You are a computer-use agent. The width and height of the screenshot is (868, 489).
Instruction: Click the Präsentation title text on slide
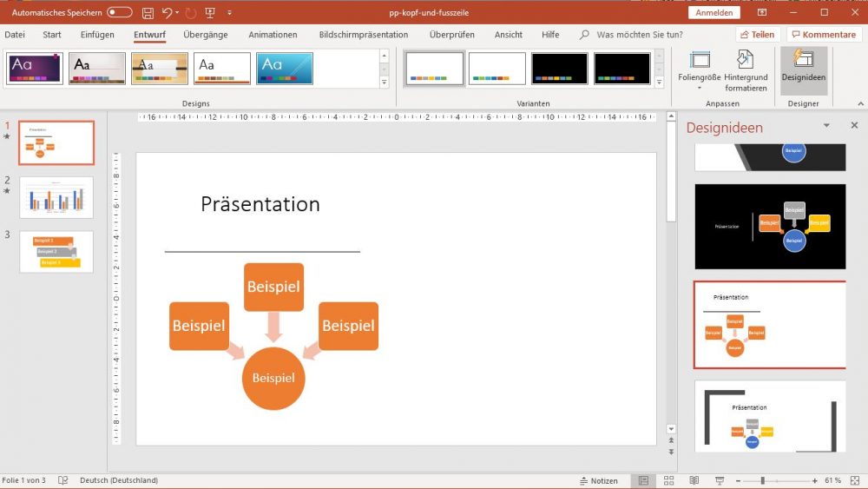(x=260, y=204)
